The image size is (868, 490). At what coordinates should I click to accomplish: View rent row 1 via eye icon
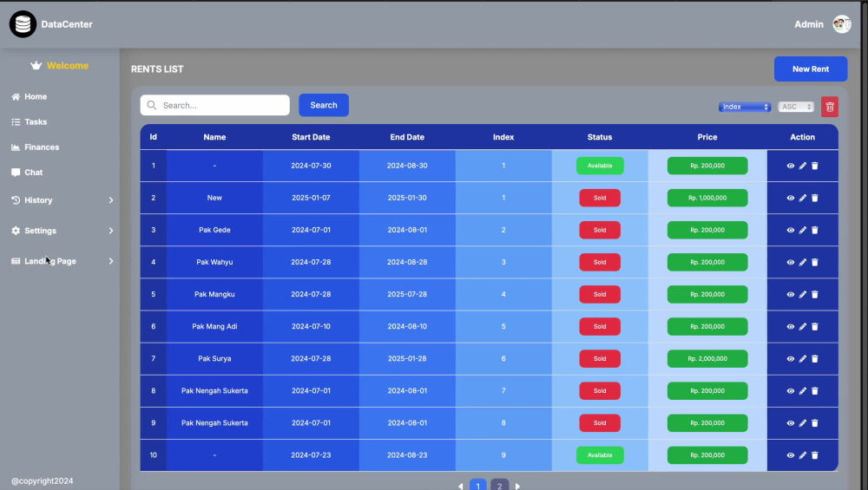point(791,166)
